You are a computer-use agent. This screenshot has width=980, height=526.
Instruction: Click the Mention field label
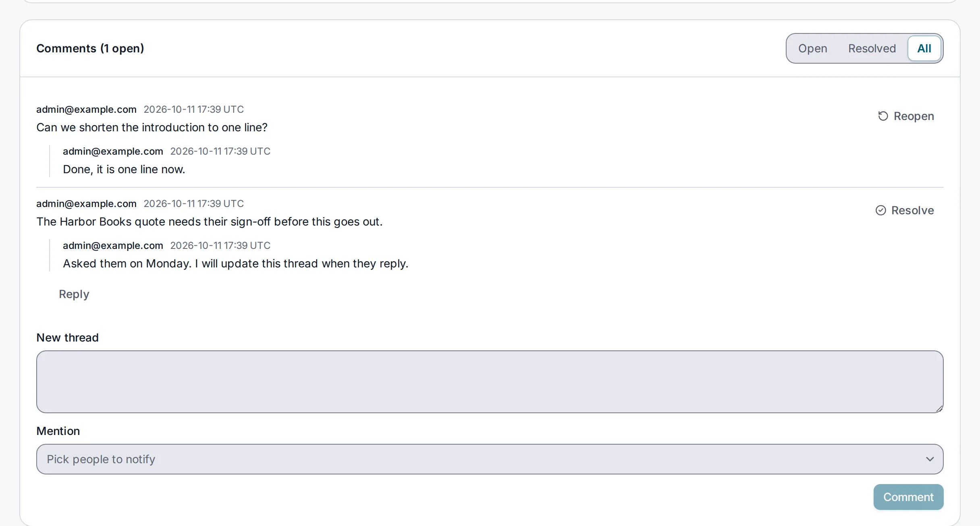pyautogui.click(x=58, y=431)
